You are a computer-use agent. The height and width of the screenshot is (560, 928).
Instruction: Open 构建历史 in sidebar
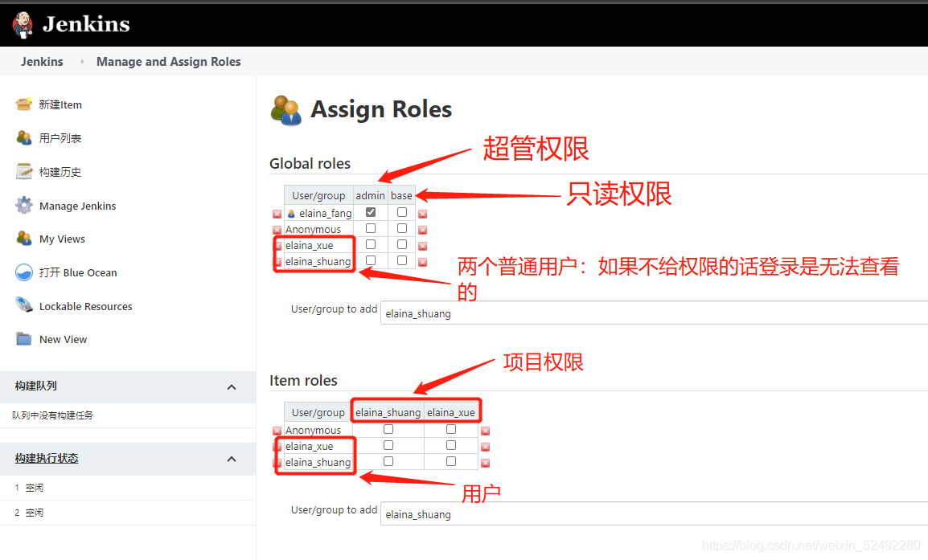pos(60,172)
